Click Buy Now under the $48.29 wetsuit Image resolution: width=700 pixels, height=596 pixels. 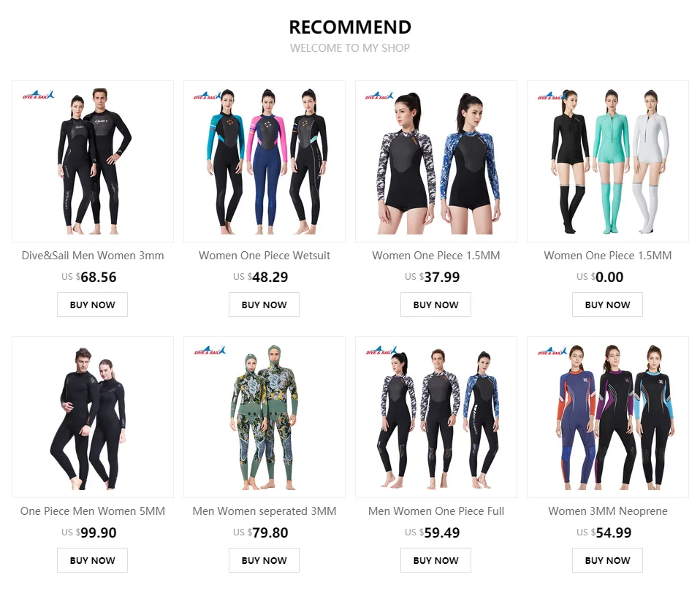265,305
